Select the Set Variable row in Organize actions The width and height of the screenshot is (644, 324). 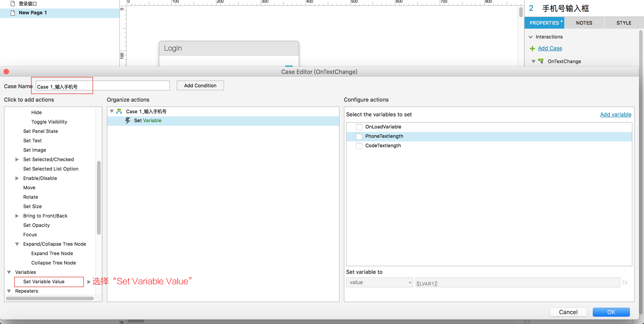click(x=223, y=121)
